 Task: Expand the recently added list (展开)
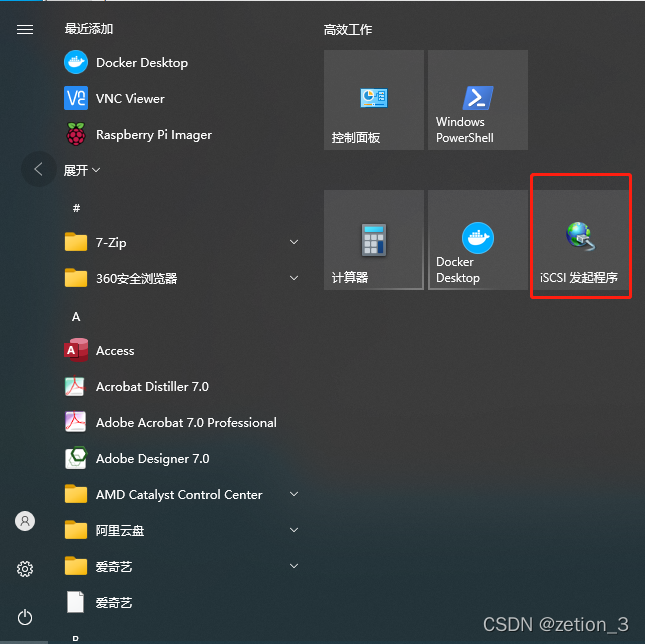[x=81, y=170]
